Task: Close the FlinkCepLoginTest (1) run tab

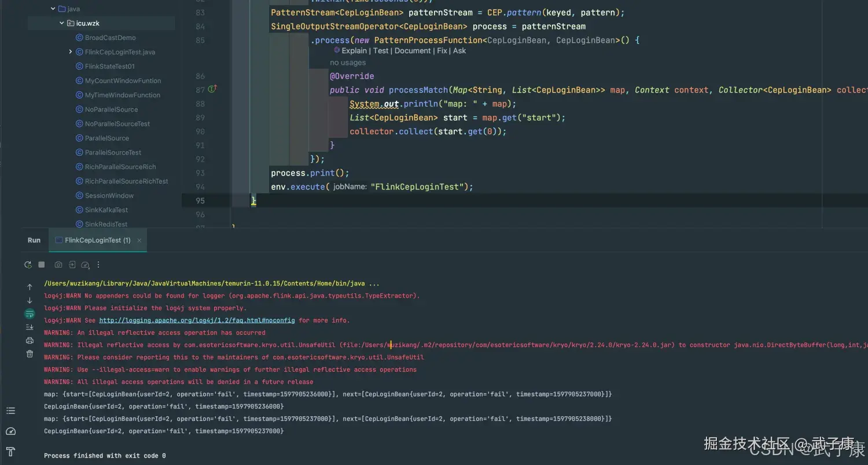Action: [x=139, y=240]
